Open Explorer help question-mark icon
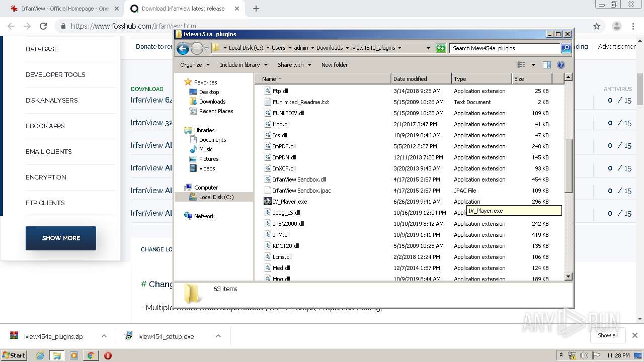This screenshot has width=644, height=362. [561, 65]
